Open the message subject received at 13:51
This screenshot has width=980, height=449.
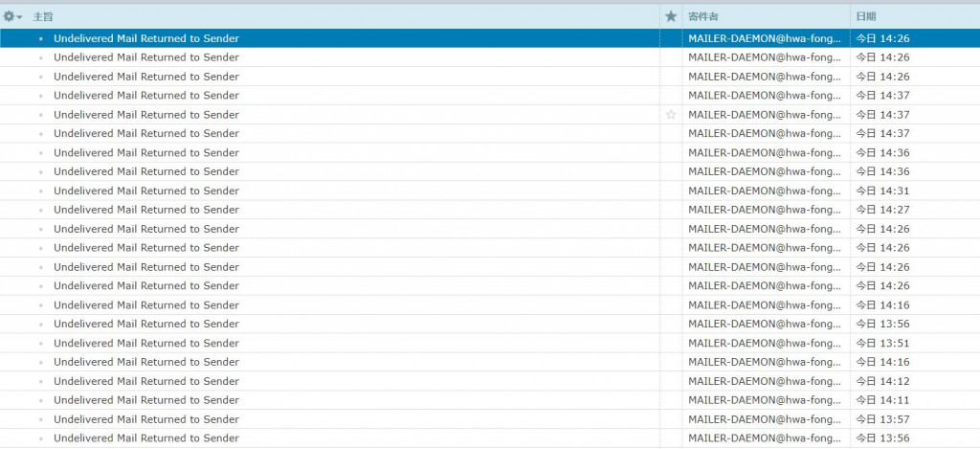146,343
